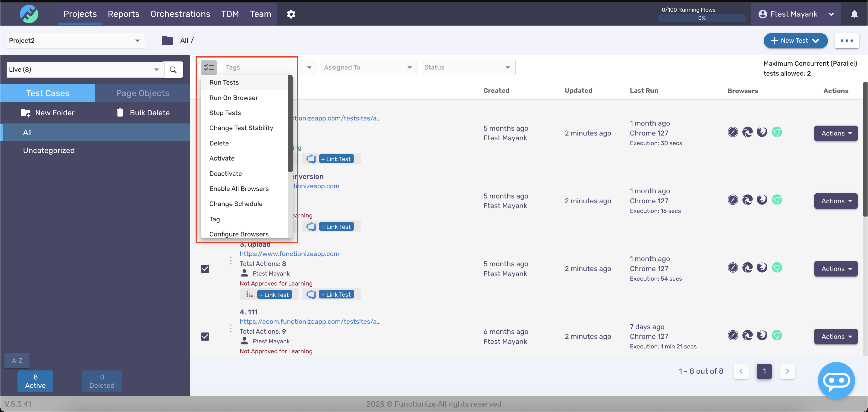Click Firefox icon in second test row
The width and height of the screenshot is (868, 412).
point(762,200)
